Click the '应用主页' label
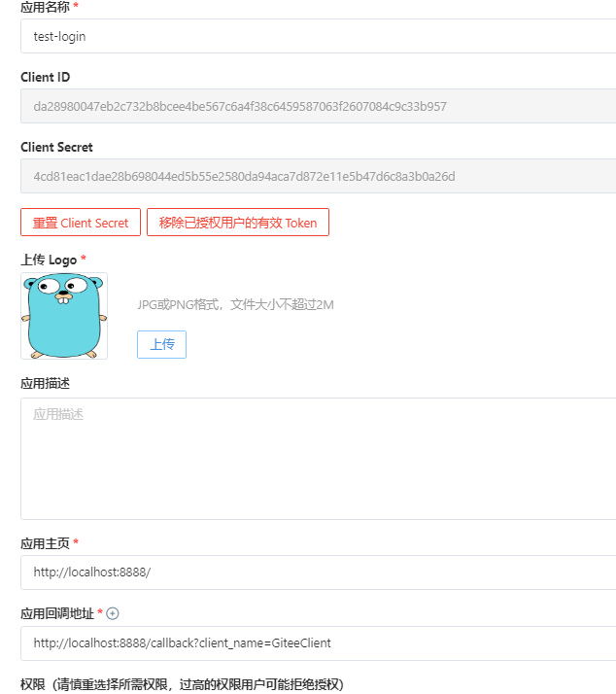Screen dimensions: 616x694 (x=45, y=543)
